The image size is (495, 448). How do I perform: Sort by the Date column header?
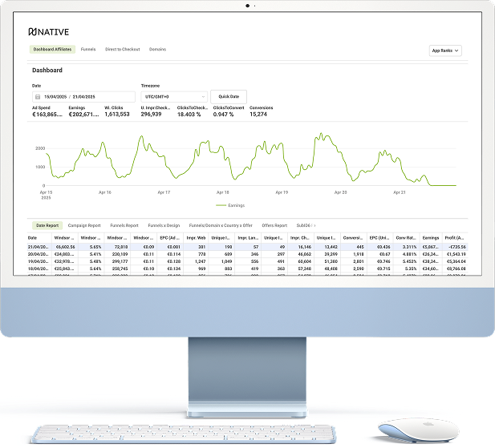pyautogui.click(x=33, y=237)
